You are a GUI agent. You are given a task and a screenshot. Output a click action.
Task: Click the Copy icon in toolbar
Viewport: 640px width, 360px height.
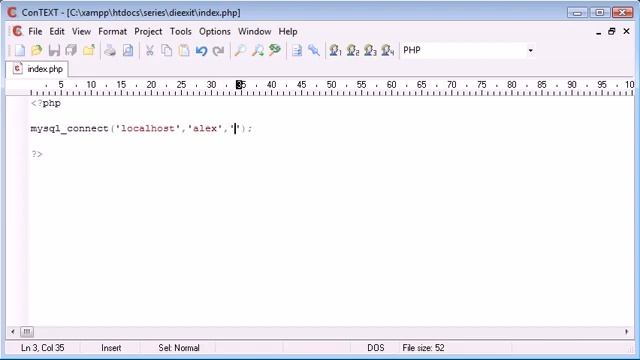tap(167, 51)
